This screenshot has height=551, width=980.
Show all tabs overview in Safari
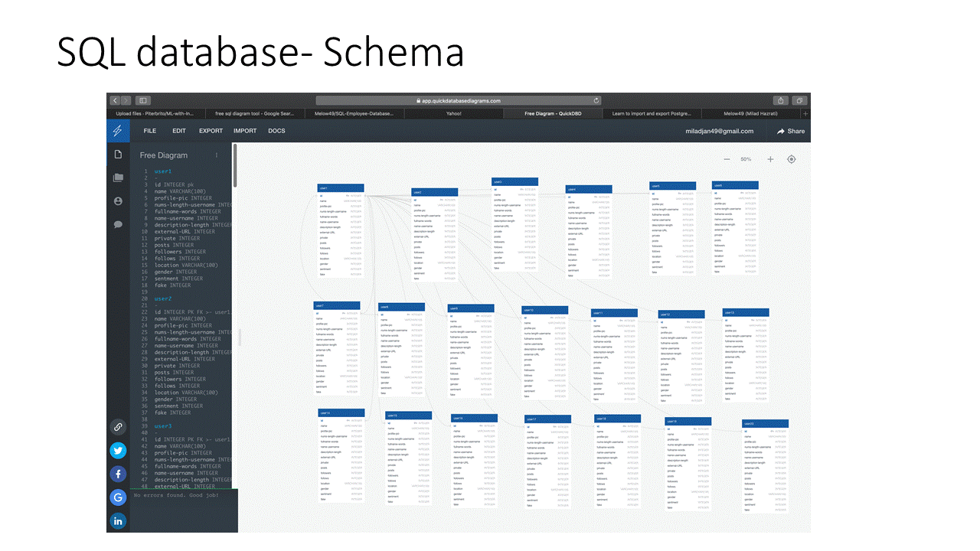799,100
